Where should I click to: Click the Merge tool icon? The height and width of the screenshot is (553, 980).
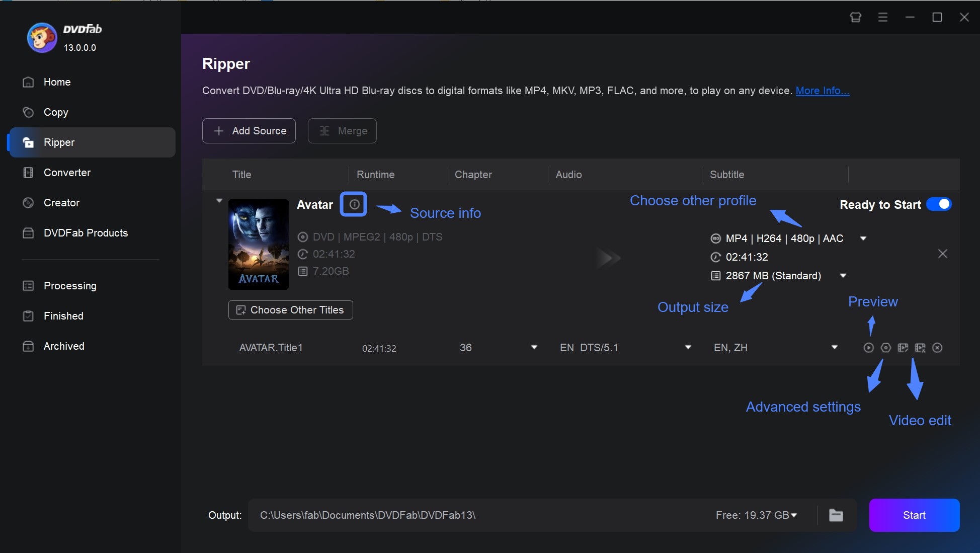tap(324, 130)
